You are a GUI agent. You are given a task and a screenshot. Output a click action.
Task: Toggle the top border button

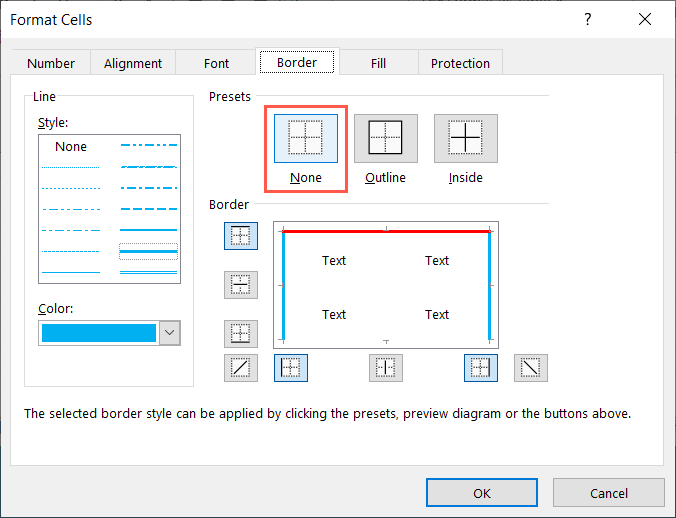click(x=241, y=236)
